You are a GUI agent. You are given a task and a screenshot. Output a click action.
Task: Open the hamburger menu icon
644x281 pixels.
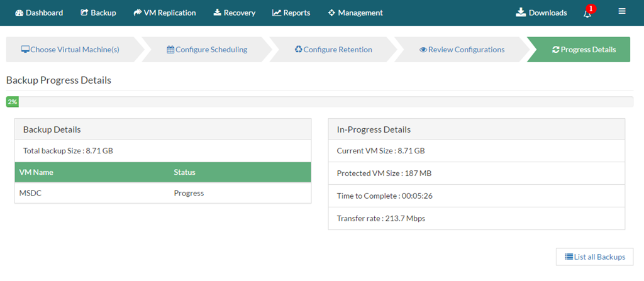coord(622,11)
